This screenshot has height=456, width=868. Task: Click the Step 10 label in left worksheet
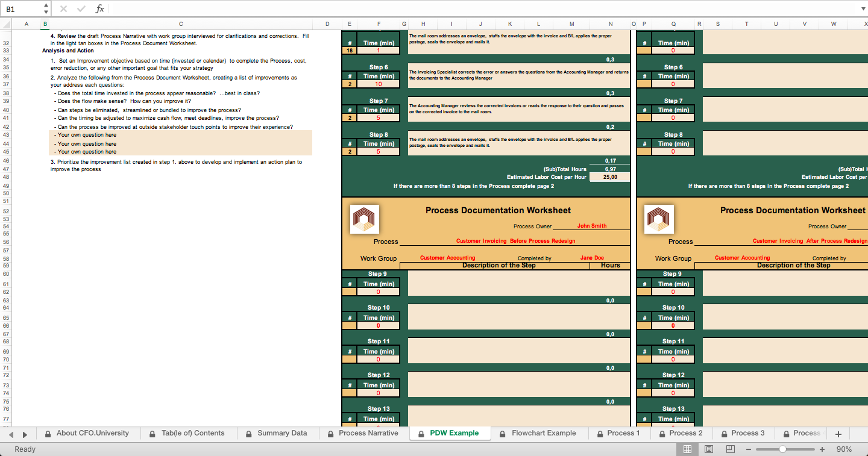tap(379, 308)
